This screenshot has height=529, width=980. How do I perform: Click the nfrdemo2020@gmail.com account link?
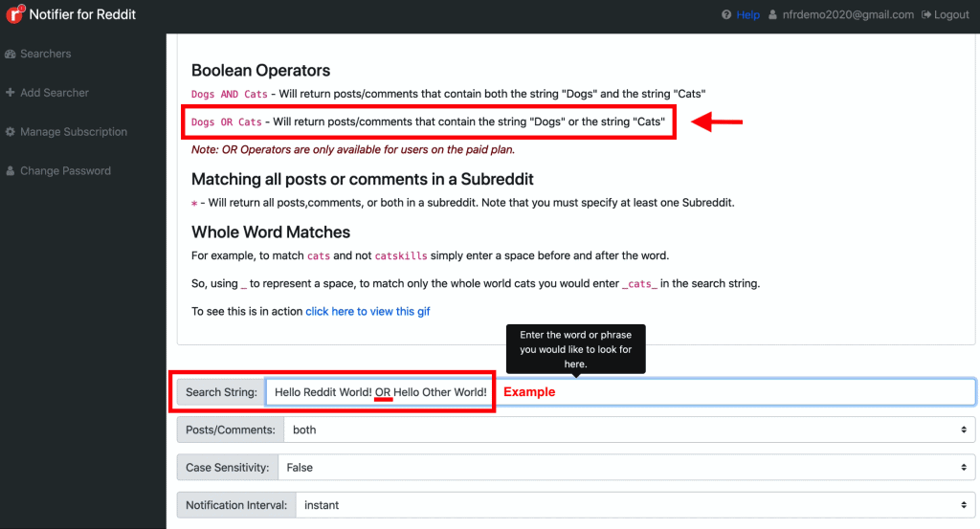click(848, 14)
